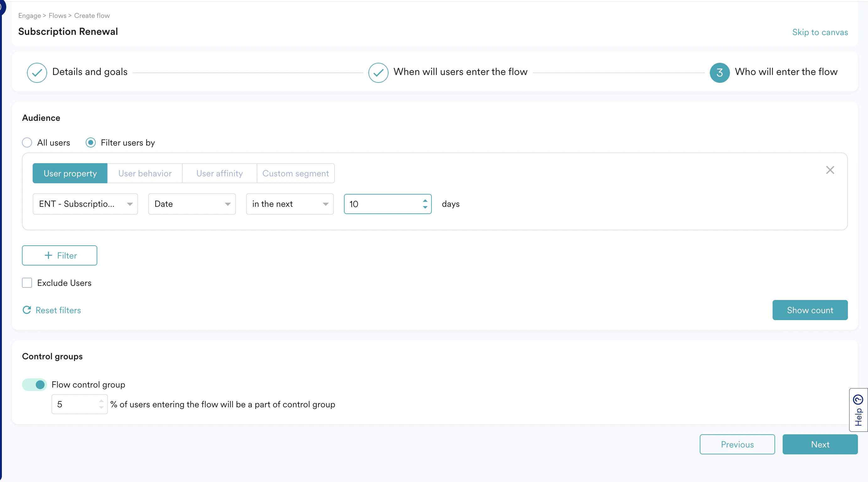Select the All users radio button

click(x=27, y=142)
